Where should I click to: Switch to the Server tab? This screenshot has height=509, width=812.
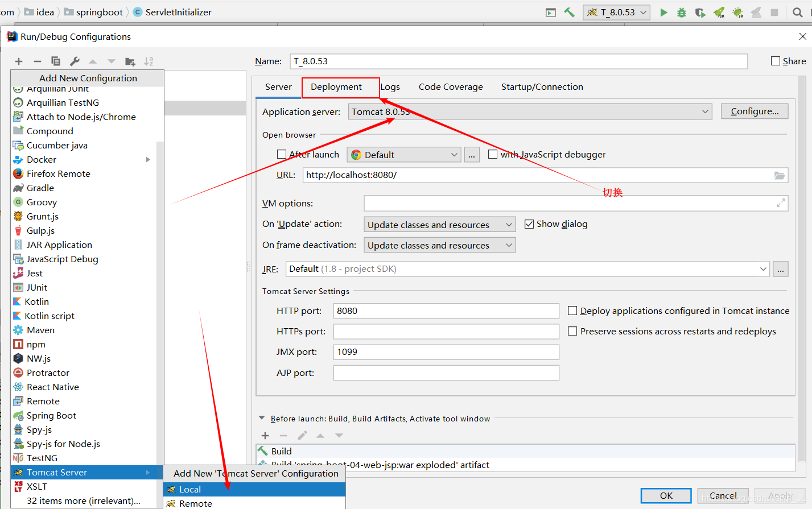point(278,87)
